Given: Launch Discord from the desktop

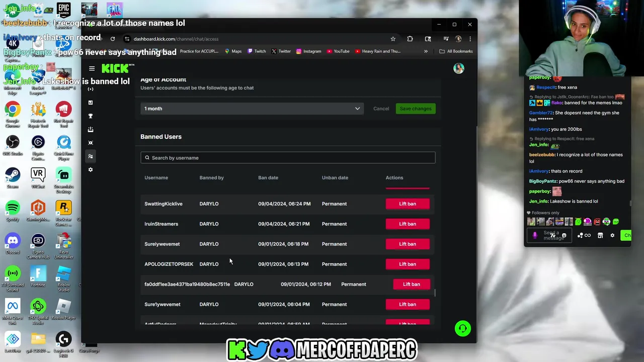Looking at the screenshot, I should pyautogui.click(x=13, y=244).
